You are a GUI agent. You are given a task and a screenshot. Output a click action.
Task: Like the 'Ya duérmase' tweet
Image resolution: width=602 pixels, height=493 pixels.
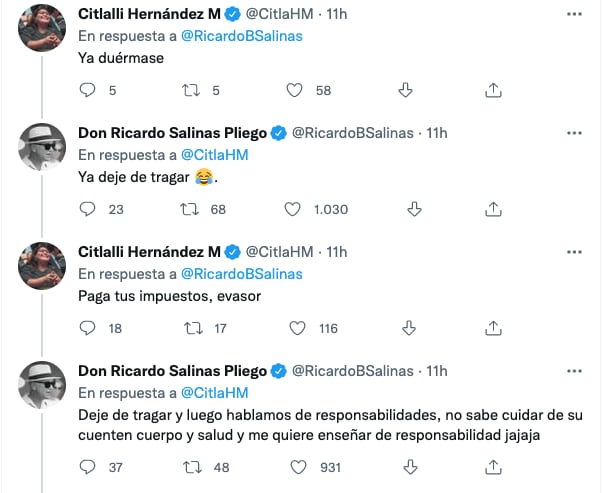[x=295, y=91]
